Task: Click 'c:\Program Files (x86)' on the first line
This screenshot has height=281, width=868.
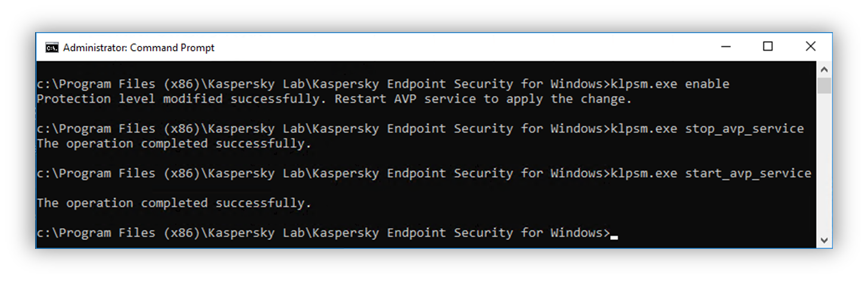Action: 118,84
